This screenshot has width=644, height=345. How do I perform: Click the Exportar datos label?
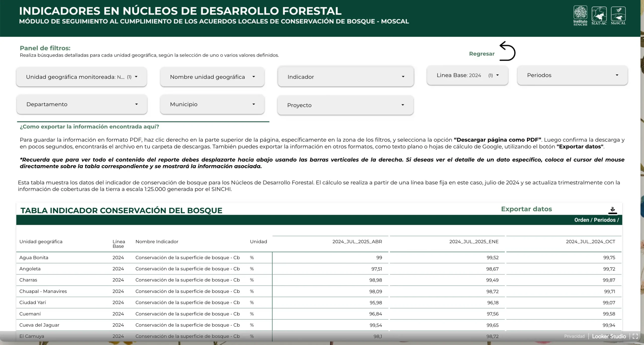tap(526, 209)
